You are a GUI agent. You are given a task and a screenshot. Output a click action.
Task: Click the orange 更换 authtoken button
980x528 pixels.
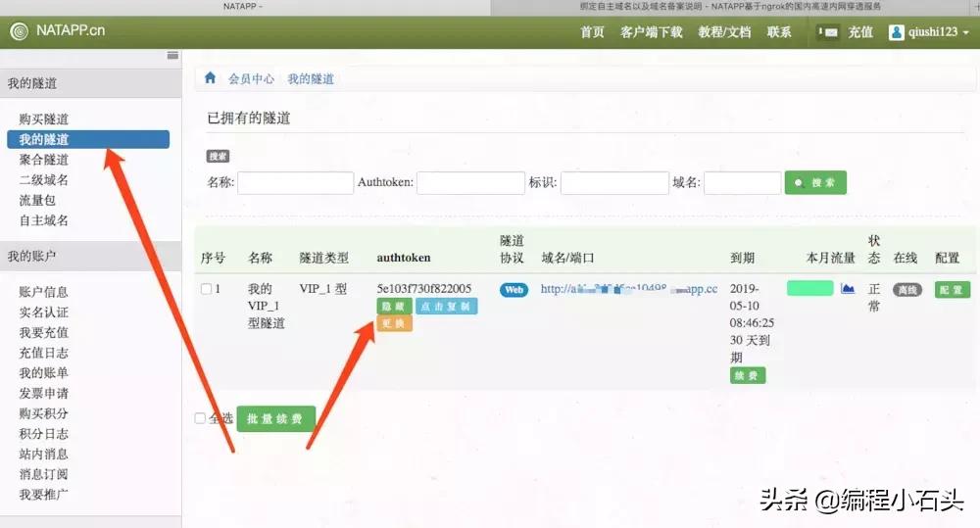click(394, 323)
